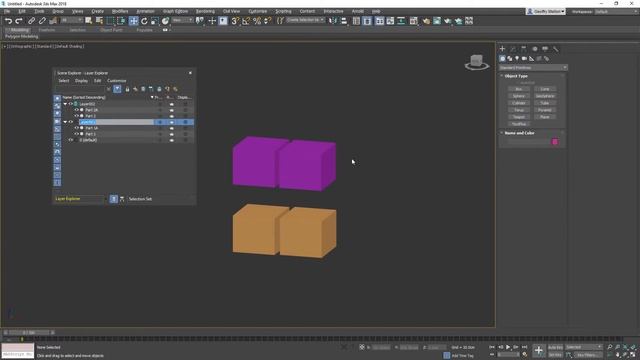Open the Modifiers menu

120,11
